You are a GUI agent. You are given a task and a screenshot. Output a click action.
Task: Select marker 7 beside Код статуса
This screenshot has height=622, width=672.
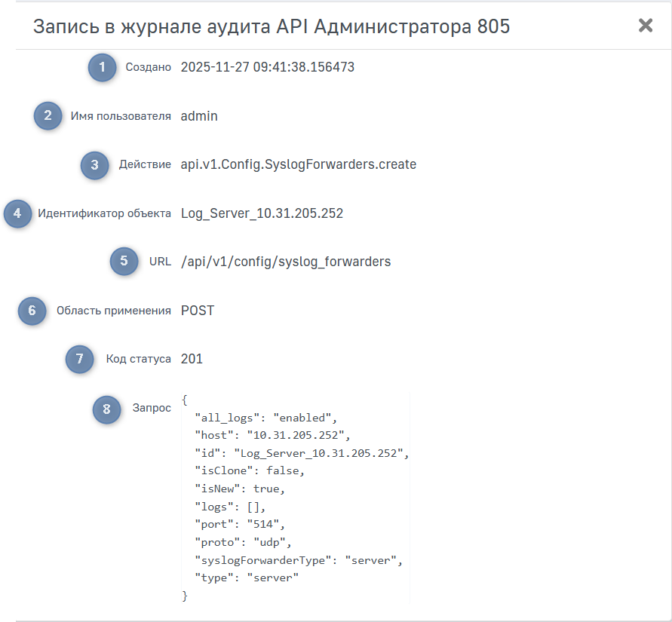80,359
